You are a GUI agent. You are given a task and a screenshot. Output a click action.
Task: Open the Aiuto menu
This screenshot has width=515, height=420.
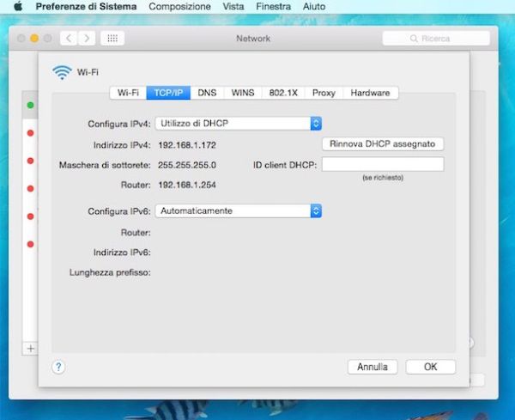coord(314,6)
